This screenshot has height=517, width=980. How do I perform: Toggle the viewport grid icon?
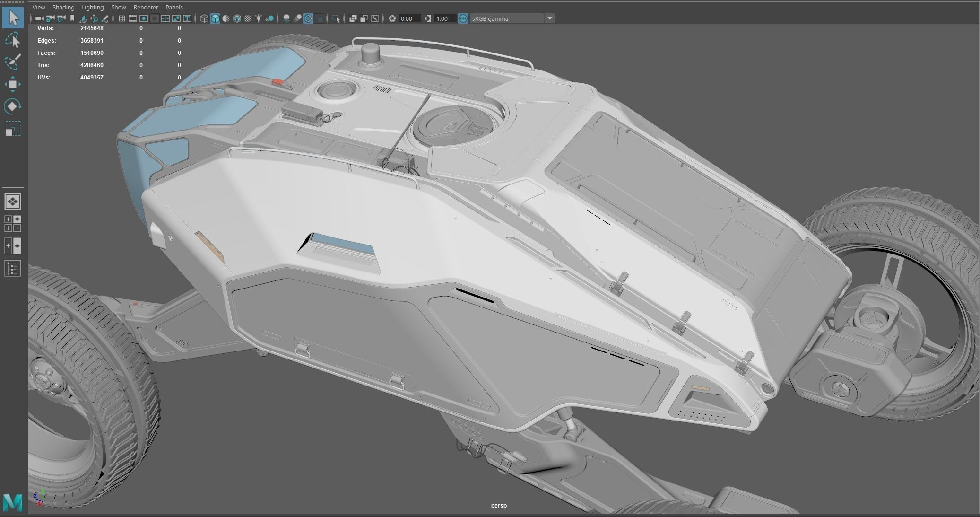pos(122,18)
